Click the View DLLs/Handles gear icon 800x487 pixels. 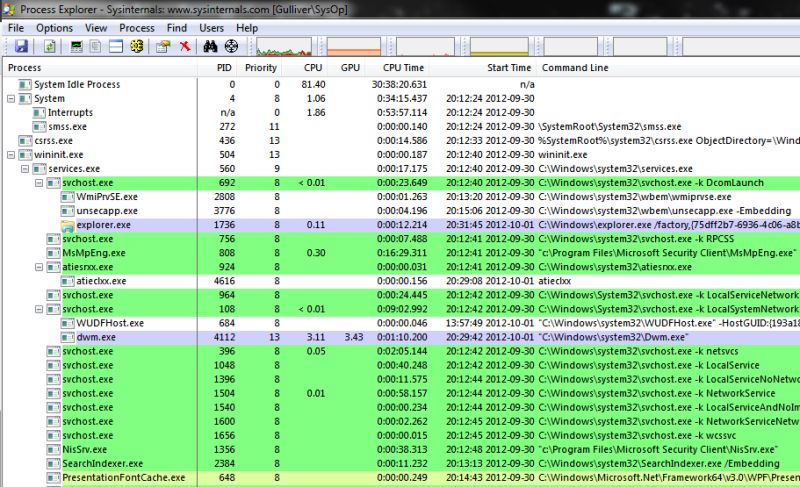click(x=137, y=46)
